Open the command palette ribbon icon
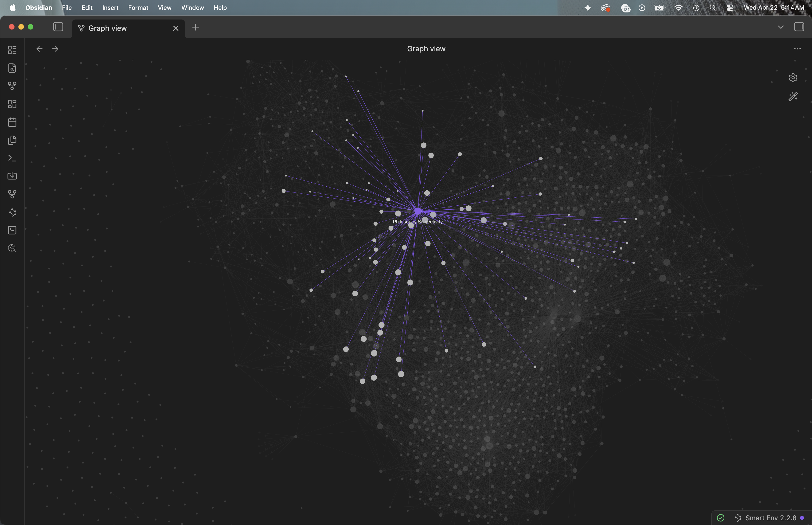 pyautogui.click(x=12, y=158)
